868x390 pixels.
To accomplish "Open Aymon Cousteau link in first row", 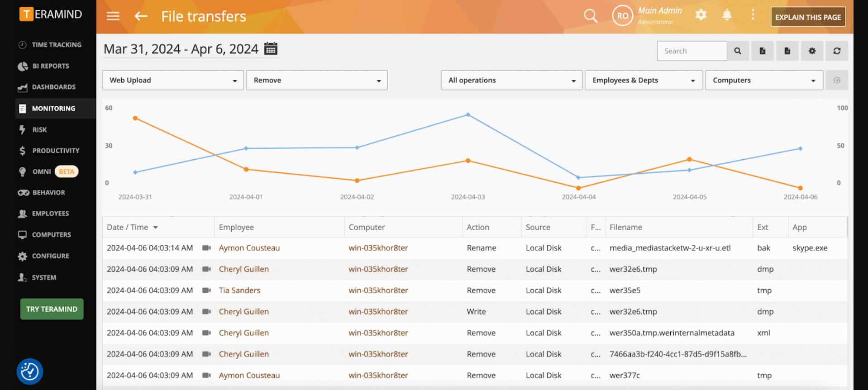I will pos(249,248).
